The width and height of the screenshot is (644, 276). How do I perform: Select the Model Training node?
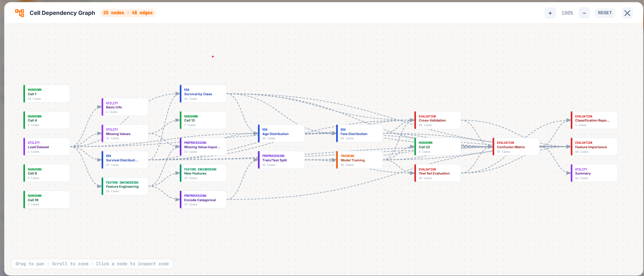coord(359,160)
